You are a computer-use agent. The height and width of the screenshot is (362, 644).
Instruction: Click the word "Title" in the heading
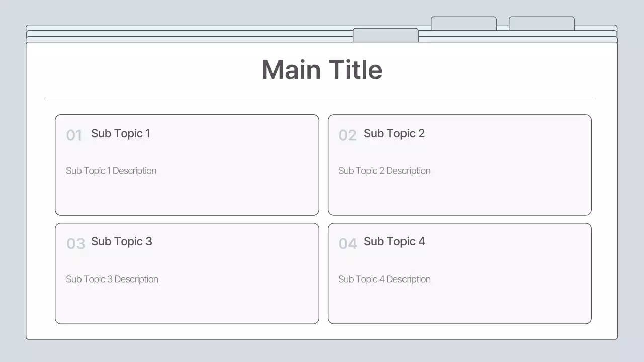[355, 70]
